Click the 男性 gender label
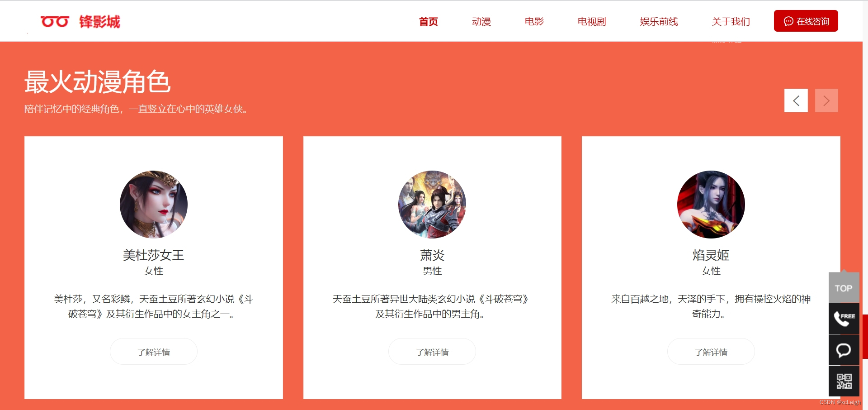 (432, 271)
